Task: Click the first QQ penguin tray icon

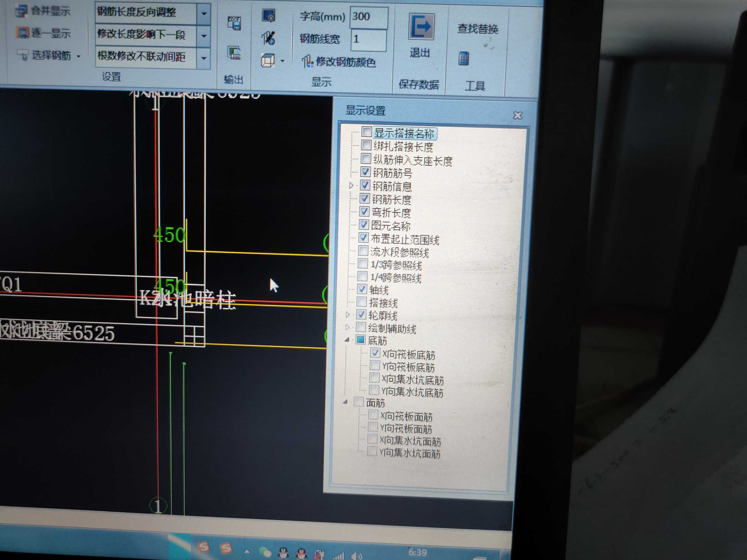Action: tap(283, 553)
